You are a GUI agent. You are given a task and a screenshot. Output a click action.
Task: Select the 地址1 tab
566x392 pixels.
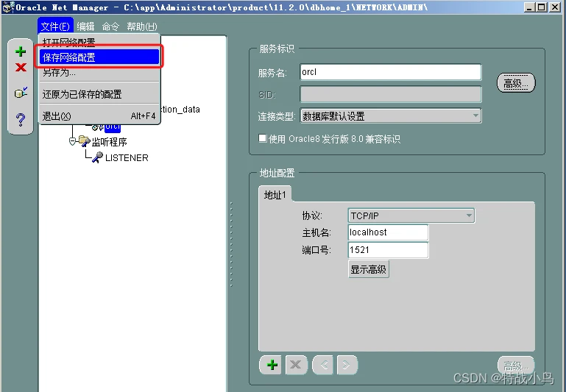(x=275, y=195)
